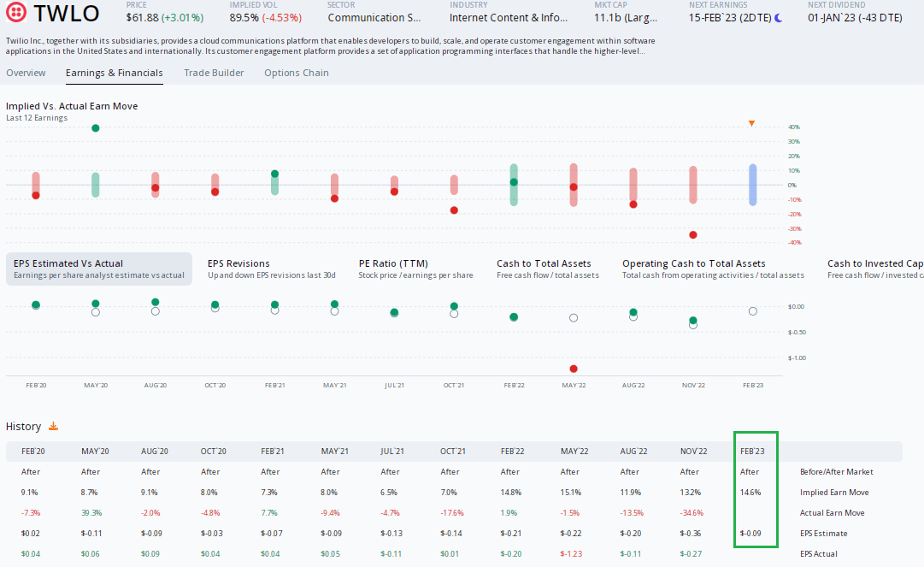The height and width of the screenshot is (567, 924).
Task: Click the hollow FEB'23 EPS estimate circle
Action: (x=752, y=311)
